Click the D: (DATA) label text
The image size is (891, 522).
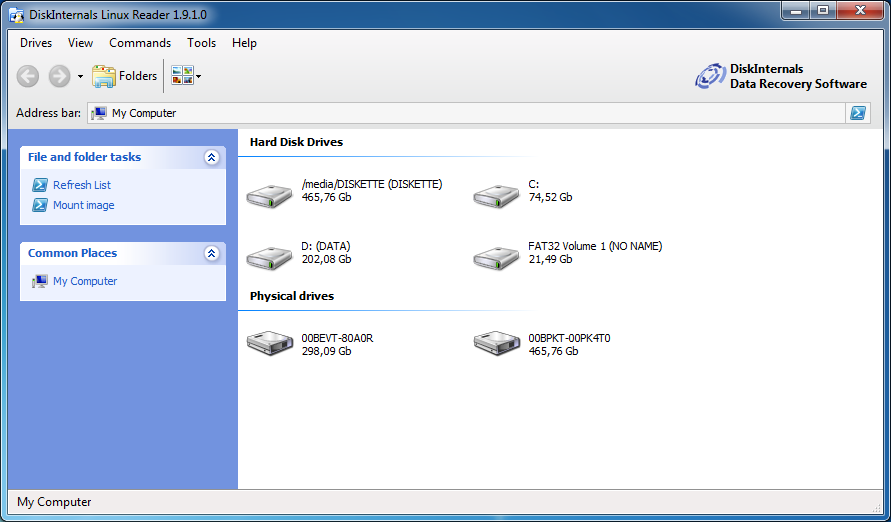326,246
